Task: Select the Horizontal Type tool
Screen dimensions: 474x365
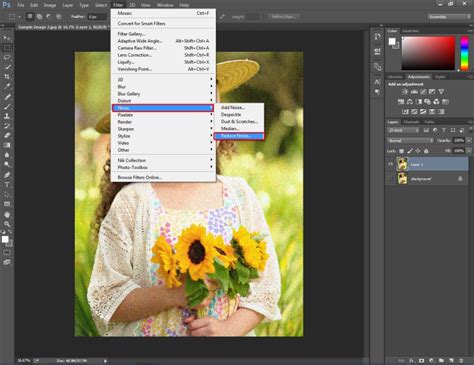Action: (7, 185)
